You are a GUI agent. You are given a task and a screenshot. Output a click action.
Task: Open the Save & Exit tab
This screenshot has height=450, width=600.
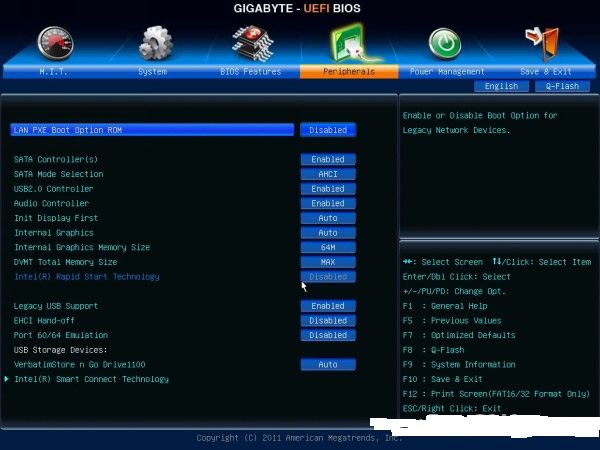click(x=546, y=72)
